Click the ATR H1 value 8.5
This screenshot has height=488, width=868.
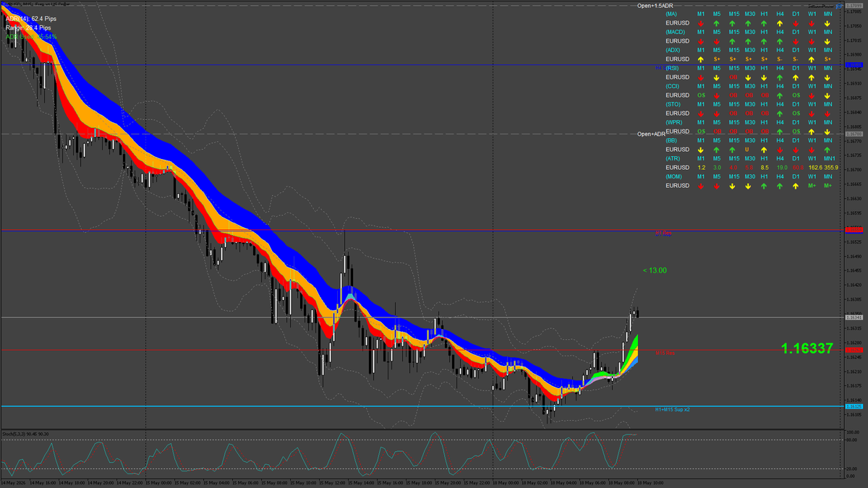point(765,168)
